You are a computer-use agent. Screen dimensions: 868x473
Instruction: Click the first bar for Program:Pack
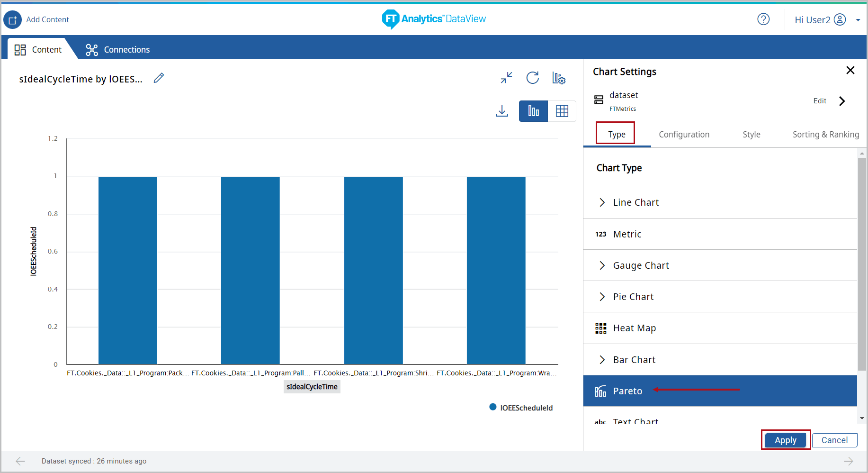coord(128,271)
